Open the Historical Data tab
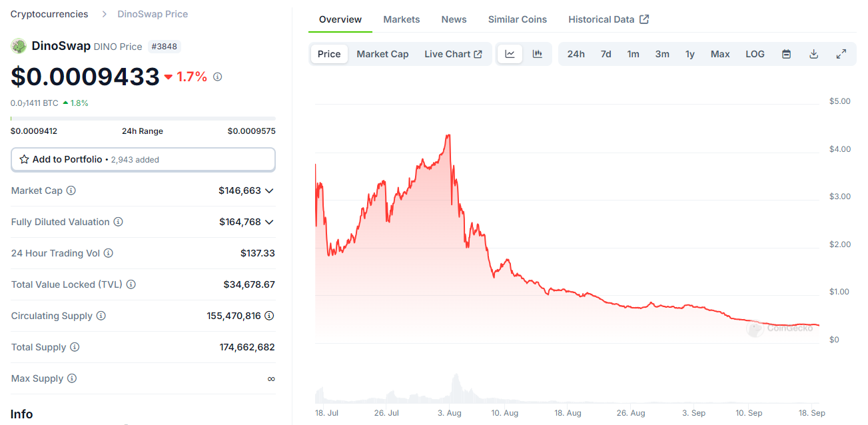The image size is (868, 425). tap(608, 19)
